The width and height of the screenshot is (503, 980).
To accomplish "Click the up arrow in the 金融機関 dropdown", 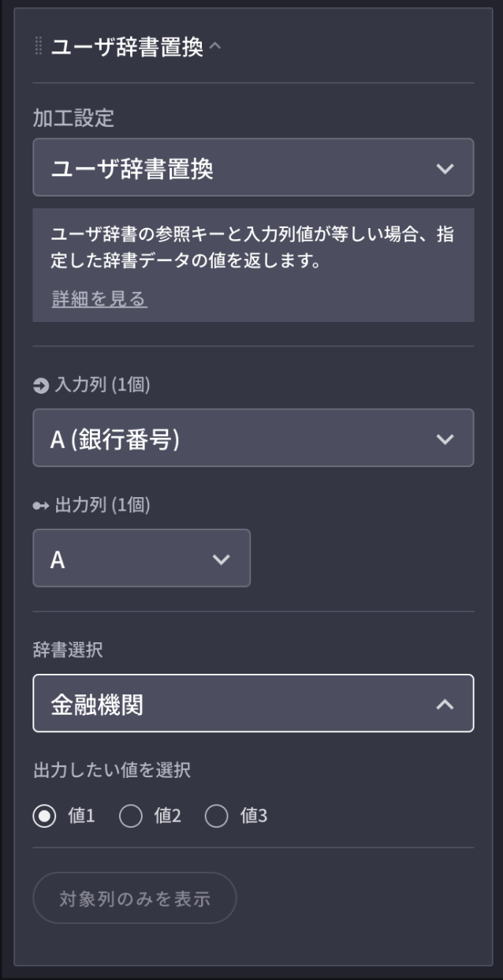I will point(445,704).
